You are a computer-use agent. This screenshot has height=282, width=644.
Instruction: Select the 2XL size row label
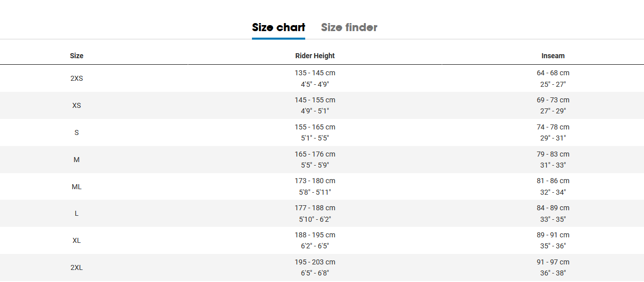click(77, 267)
